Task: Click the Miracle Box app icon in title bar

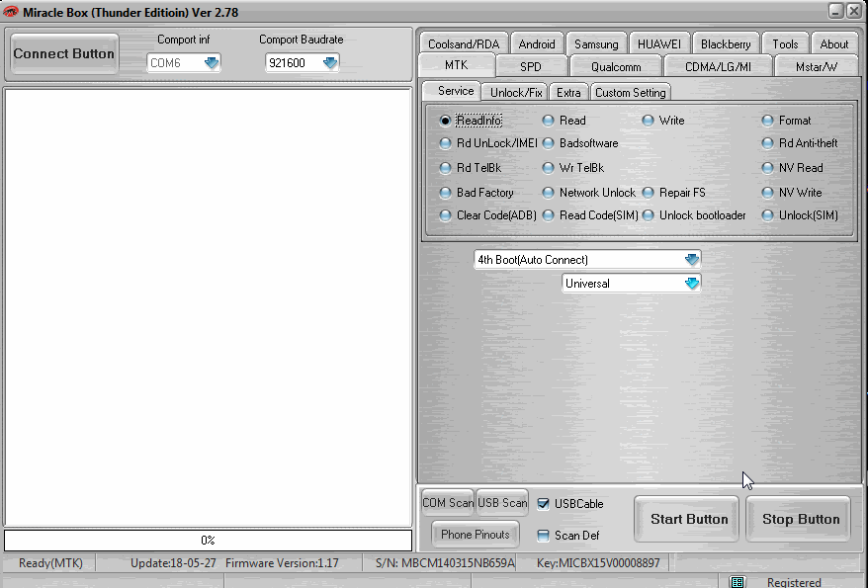Action: [11, 12]
